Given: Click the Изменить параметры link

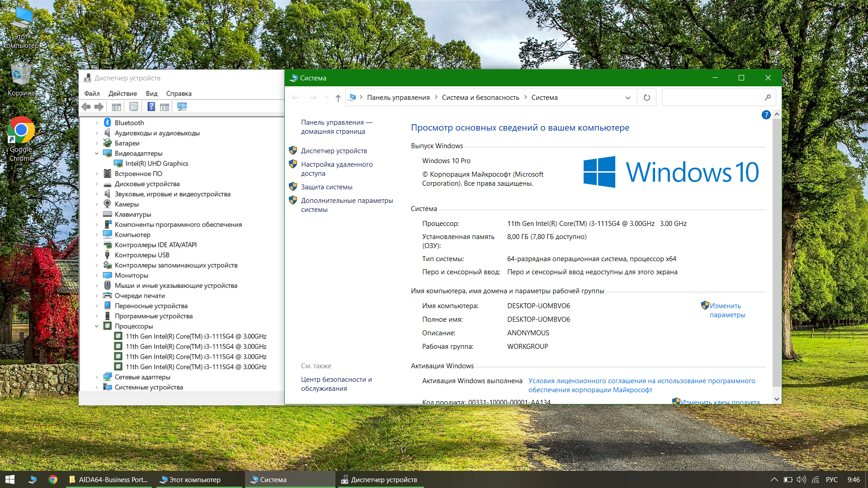Looking at the screenshot, I should (726, 310).
